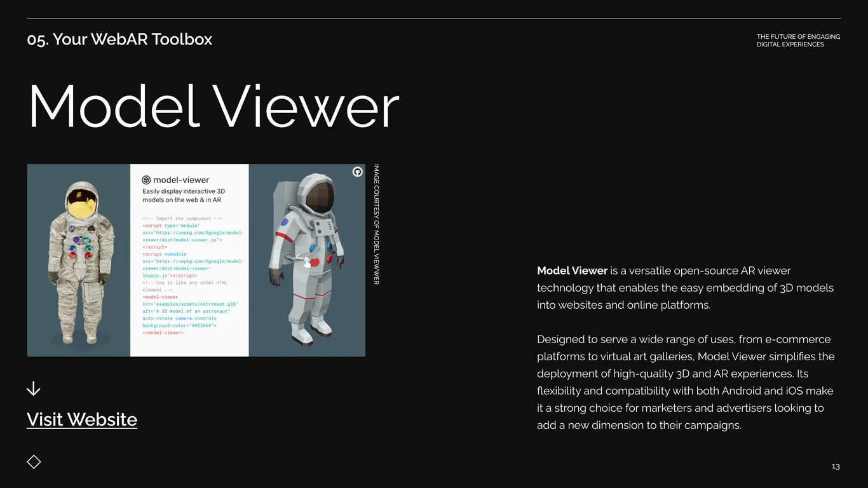The height and width of the screenshot is (488, 868).
Task: Click the model-viewer logo icon in the code panel
Action: [x=146, y=180]
